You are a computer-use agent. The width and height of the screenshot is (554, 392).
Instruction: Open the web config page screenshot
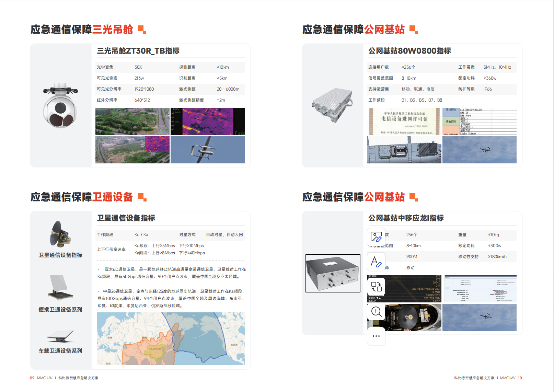tap(480, 289)
